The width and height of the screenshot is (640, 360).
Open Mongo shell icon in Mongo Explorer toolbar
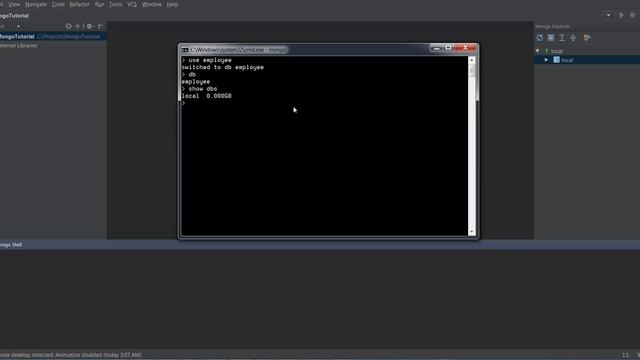point(551,38)
